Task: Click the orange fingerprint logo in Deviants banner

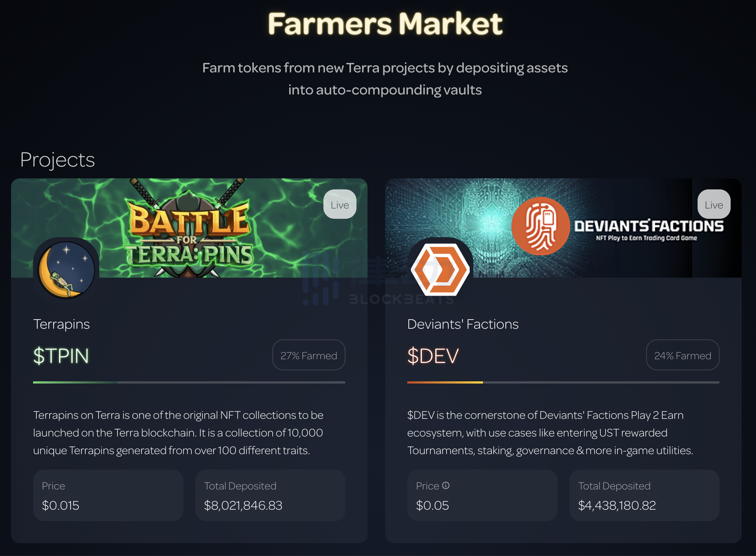Action: point(540,226)
